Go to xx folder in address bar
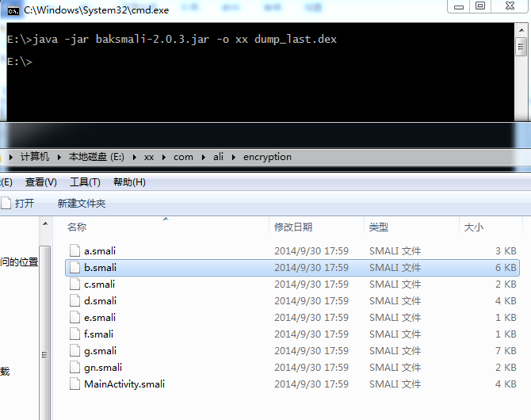531x420 pixels. coord(149,157)
